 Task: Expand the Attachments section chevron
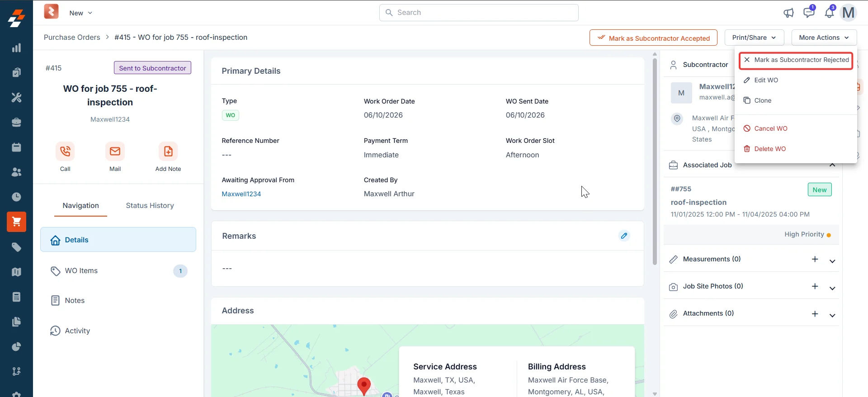coord(832,316)
